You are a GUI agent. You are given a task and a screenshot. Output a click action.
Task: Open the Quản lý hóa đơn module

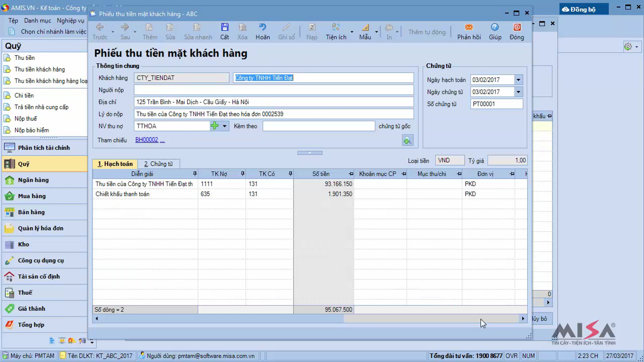(x=45, y=228)
